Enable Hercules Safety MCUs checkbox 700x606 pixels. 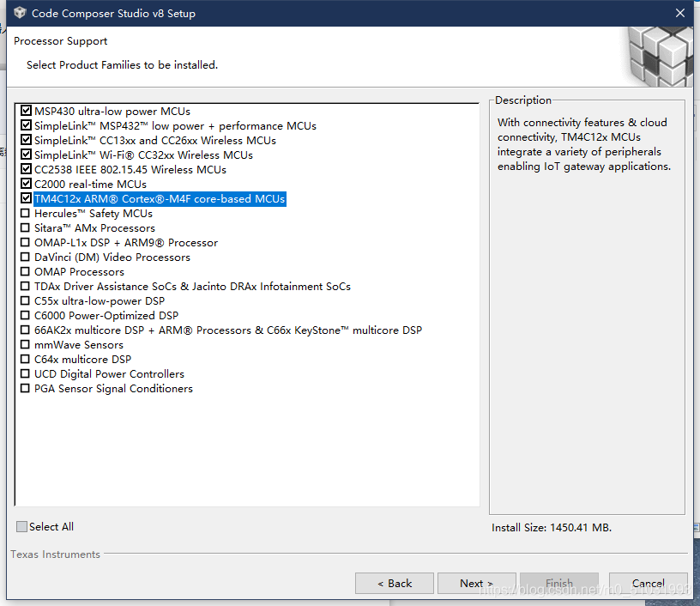coord(26,214)
